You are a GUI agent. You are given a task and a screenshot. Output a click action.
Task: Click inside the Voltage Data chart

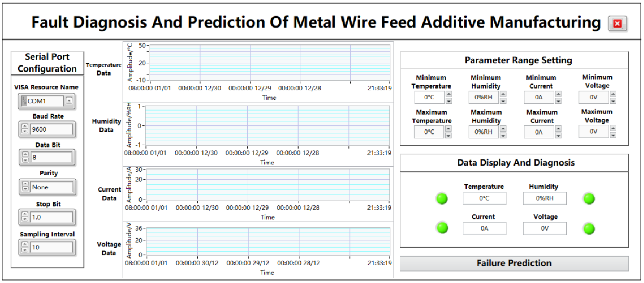(268, 241)
